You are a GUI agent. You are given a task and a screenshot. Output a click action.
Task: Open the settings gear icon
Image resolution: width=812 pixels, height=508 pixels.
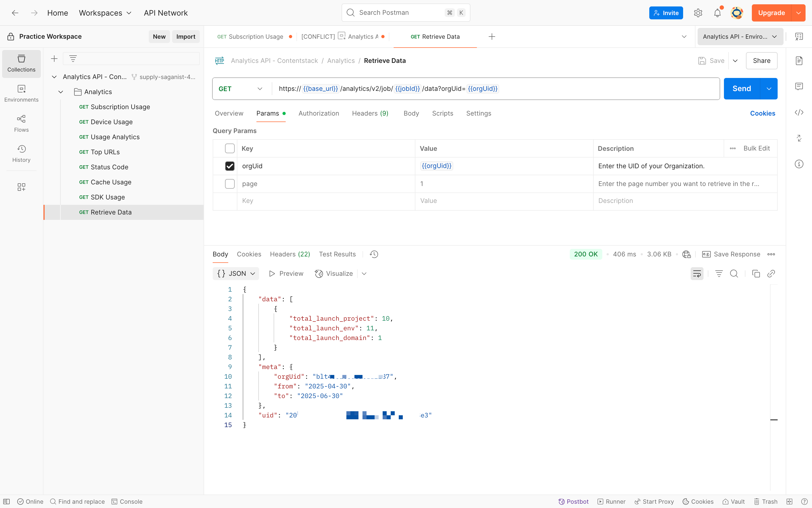[x=698, y=13]
